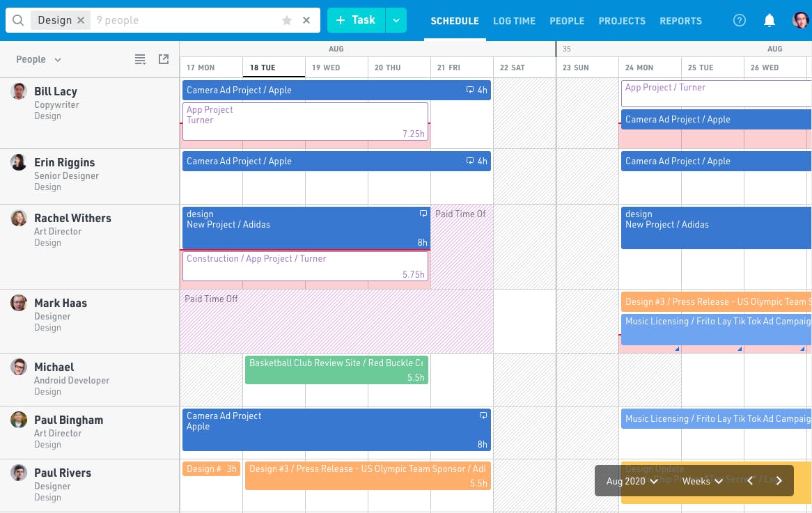Select the 24 MON day header

tap(650, 68)
